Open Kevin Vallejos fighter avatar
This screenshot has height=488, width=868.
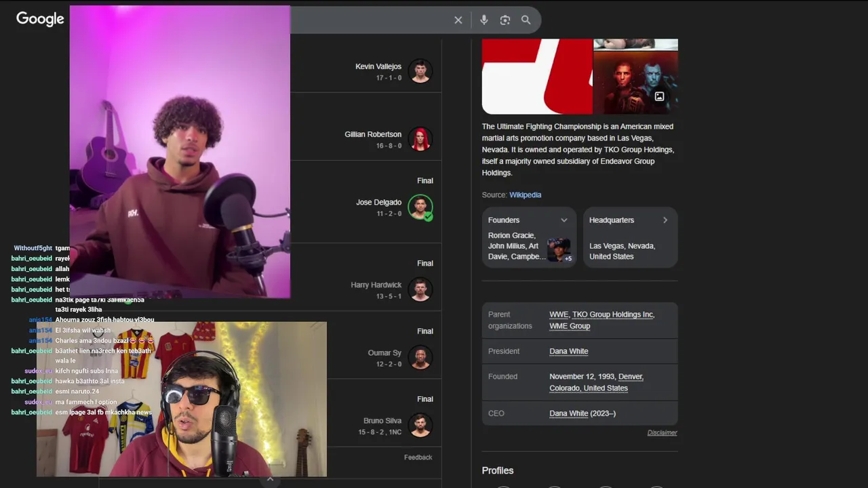[x=420, y=71]
